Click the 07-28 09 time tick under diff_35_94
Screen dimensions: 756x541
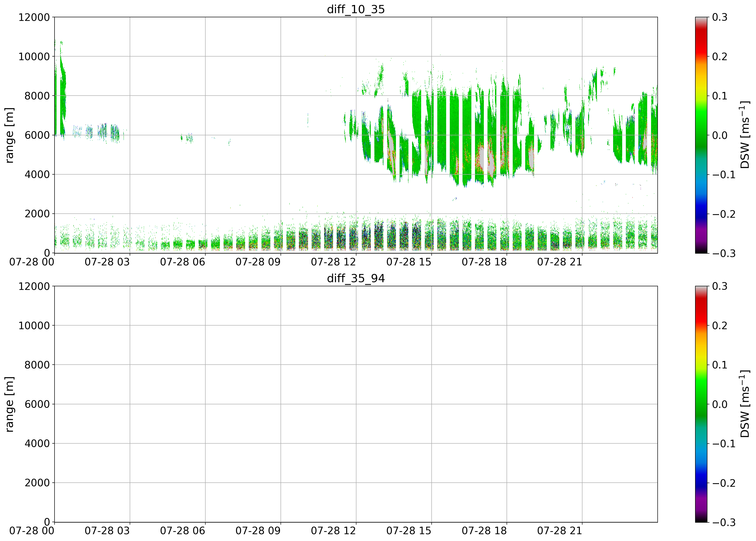click(x=258, y=531)
